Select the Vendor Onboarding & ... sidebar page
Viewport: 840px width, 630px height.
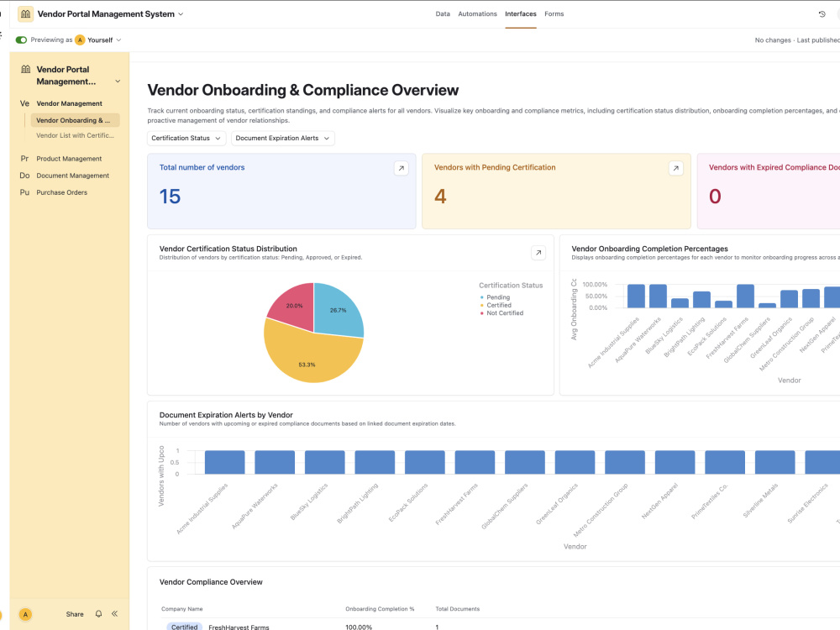[x=75, y=120]
